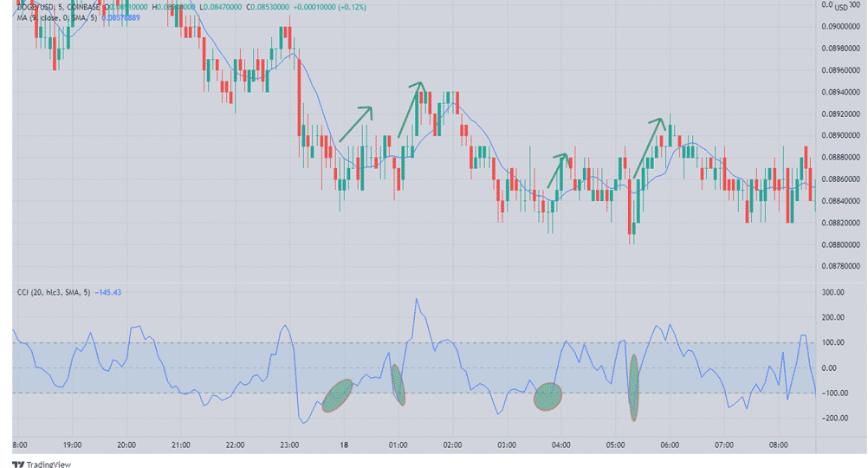Click the -200.00 CCI axis label
Image resolution: width=868 pixels, height=468 pixels.
tap(833, 418)
